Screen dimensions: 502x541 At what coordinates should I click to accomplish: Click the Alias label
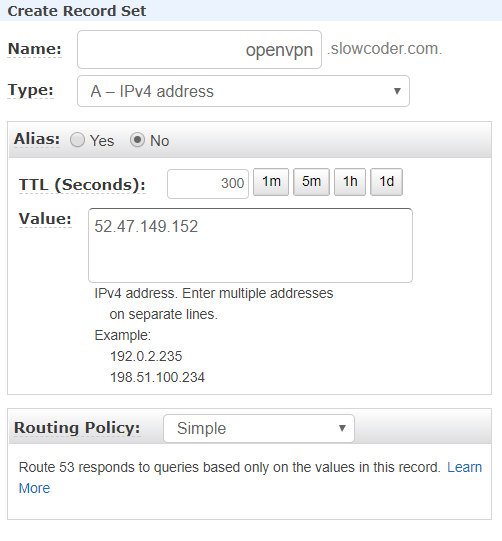pos(37,139)
